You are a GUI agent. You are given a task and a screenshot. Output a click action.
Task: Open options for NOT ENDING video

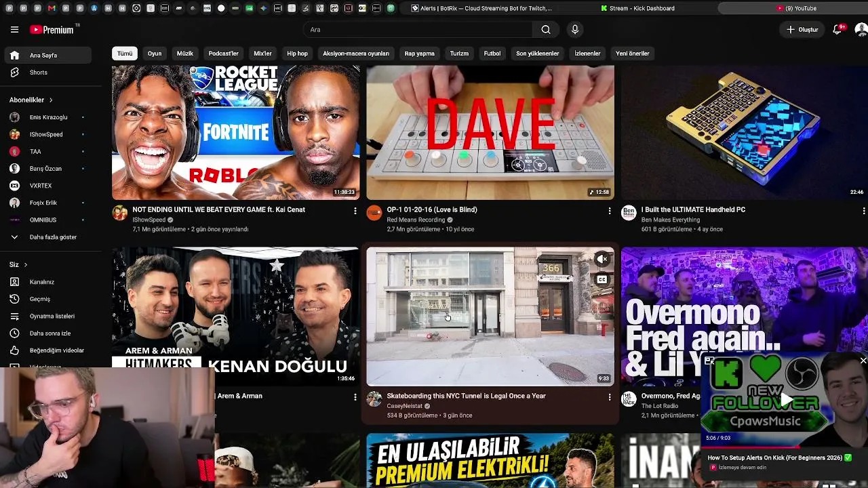tap(355, 211)
